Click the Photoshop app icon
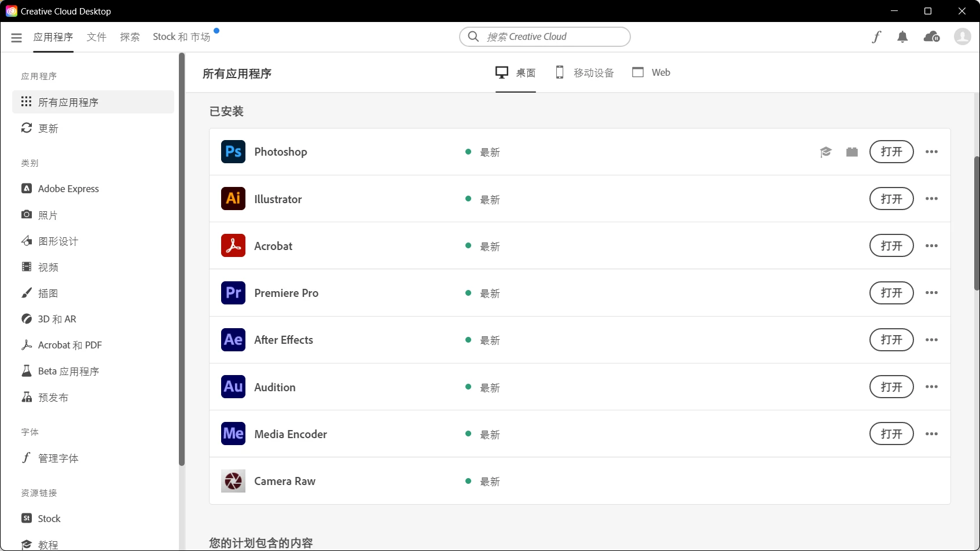 pos(233,152)
